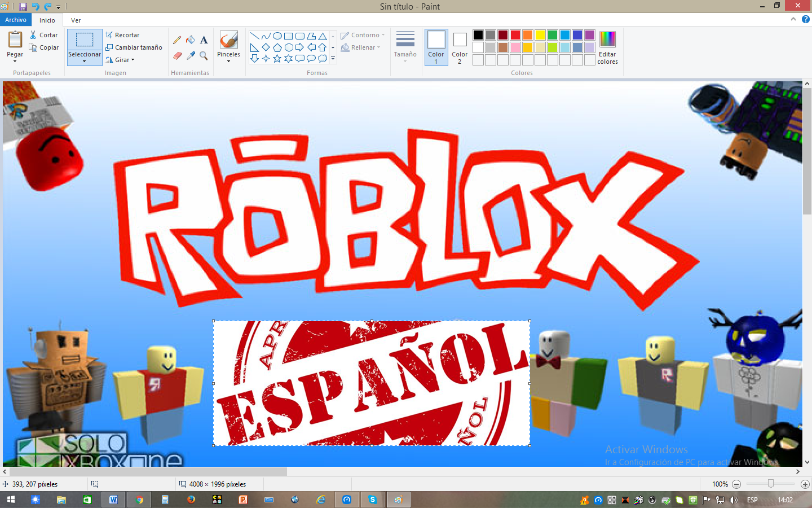
Task: Crop the image with Recortar
Action: pos(122,35)
